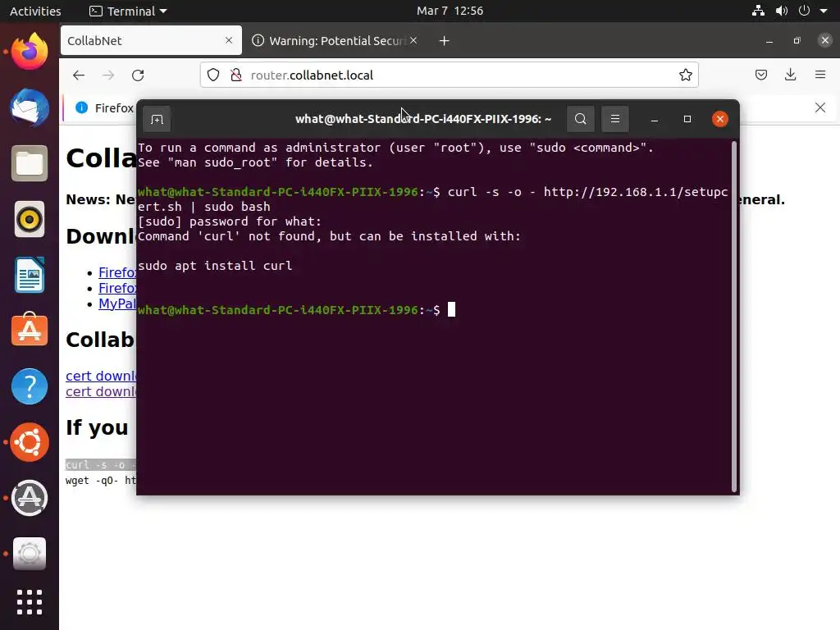Screen dimensions: 840x630
Task: Click the volume icon in top bar
Action: (782, 11)
